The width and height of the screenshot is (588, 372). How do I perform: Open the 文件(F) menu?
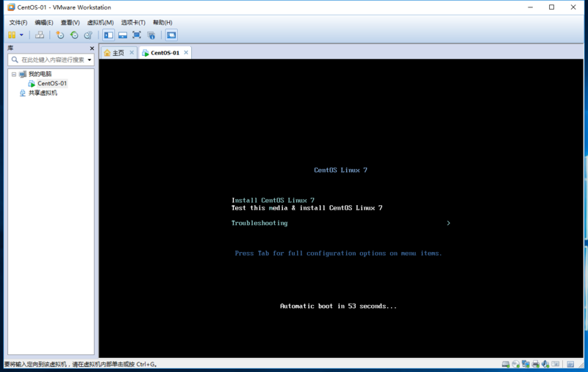18,23
